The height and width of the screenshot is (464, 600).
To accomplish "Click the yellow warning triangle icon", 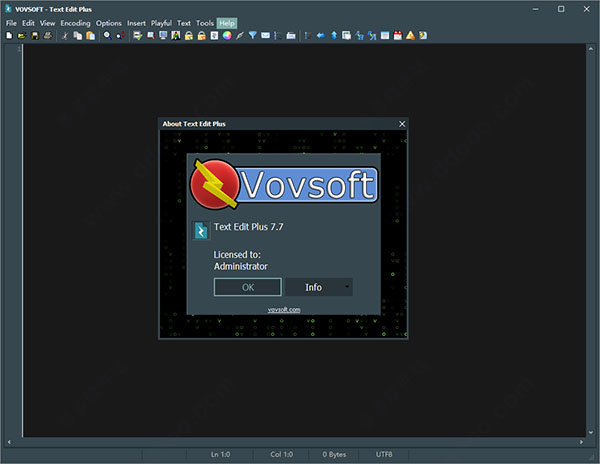I will tap(410, 36).
